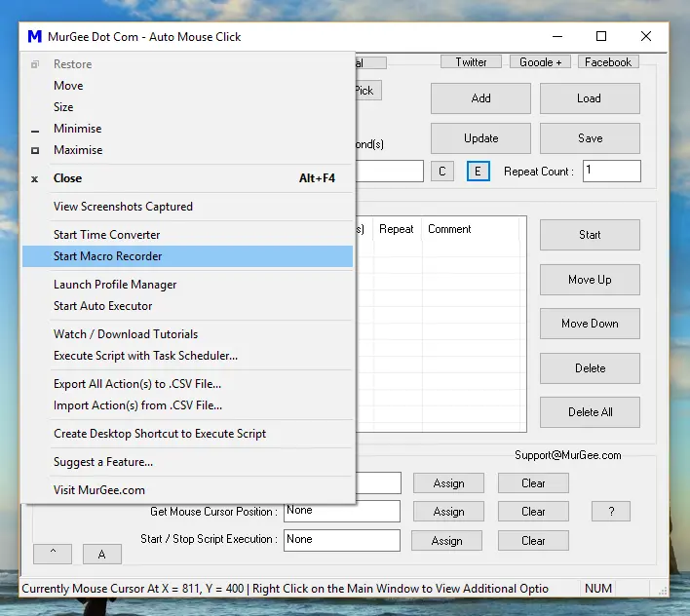This screenshot has width=690, height=616.
Task: Click the Move Up button
Action: click(589, 280)
